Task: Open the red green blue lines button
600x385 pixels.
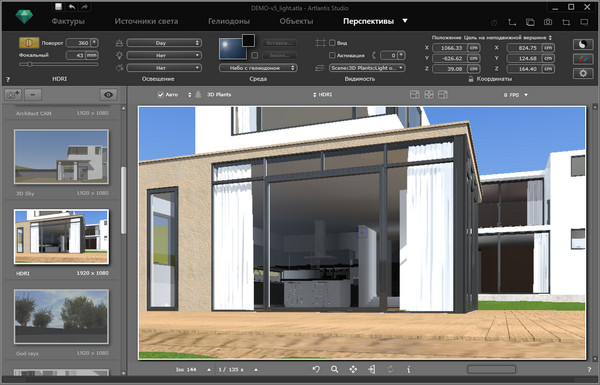Action: point(583,59)
